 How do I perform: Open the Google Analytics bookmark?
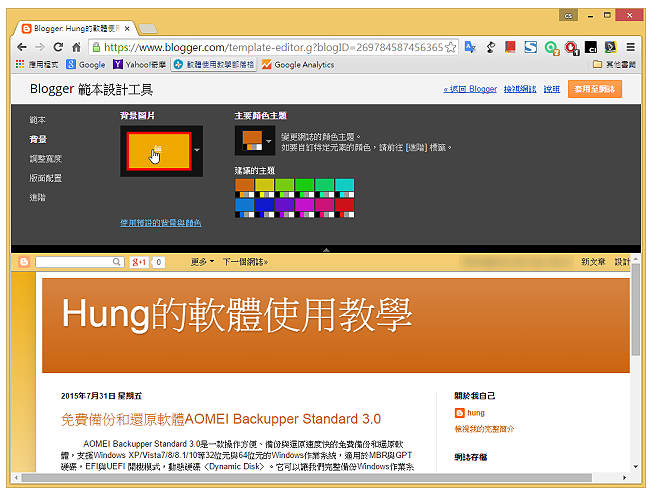tap(297, 65)
